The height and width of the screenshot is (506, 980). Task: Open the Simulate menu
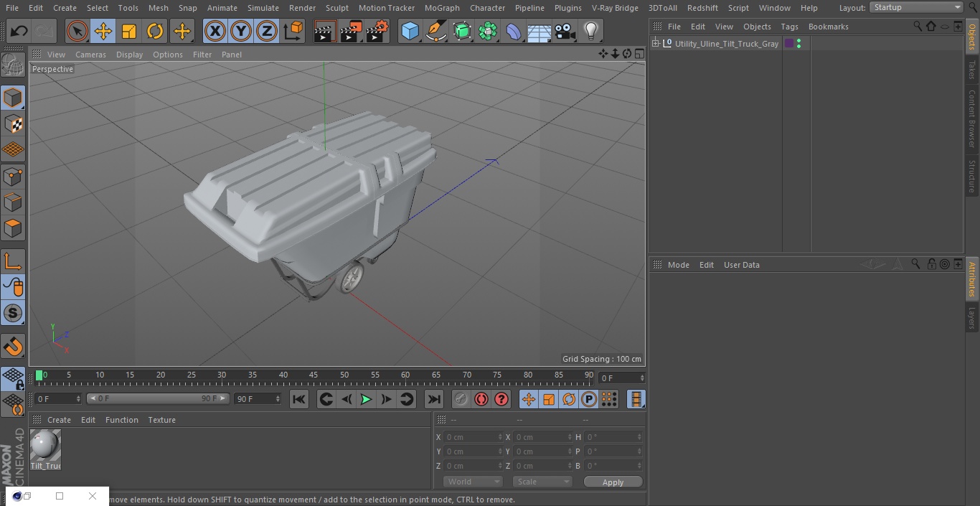[x=263, y=8]
